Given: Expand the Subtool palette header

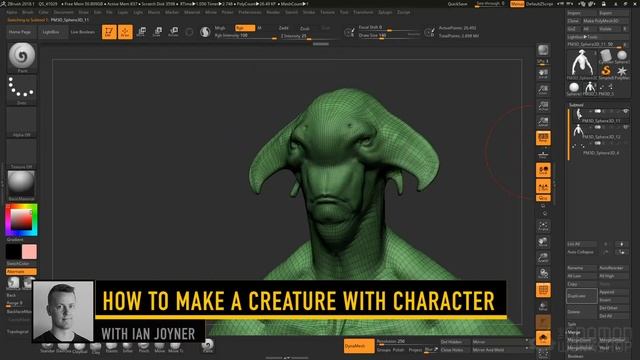Looking at the screenshot, I should click(576, 105).
